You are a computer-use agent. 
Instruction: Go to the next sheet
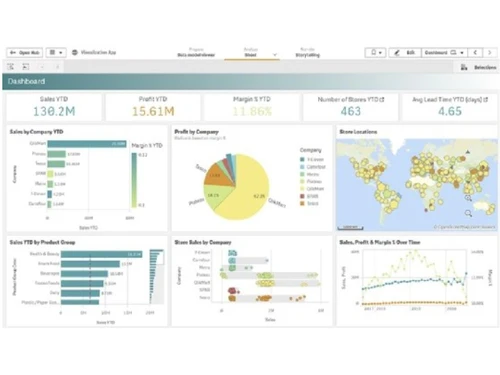tap(490, 53)
